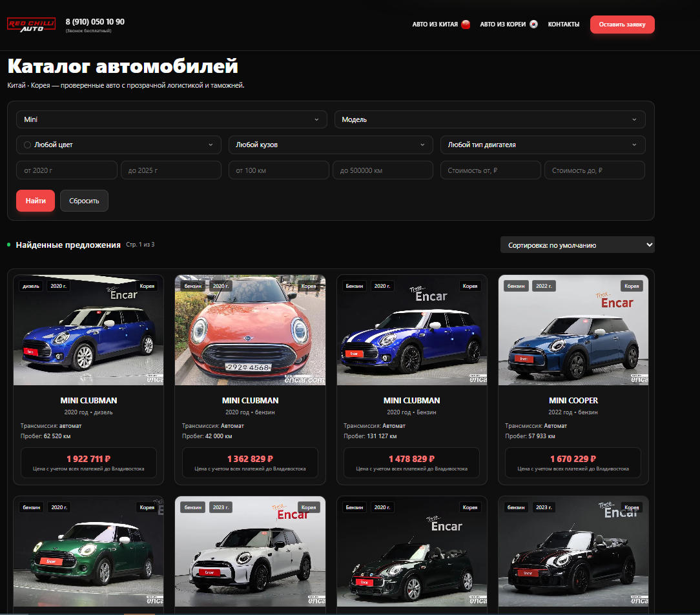Click 'Трансмиссия: автомат' on diesel Clubman card
The width and height of the screenshot is (700, 615).
tap(51, 426)
